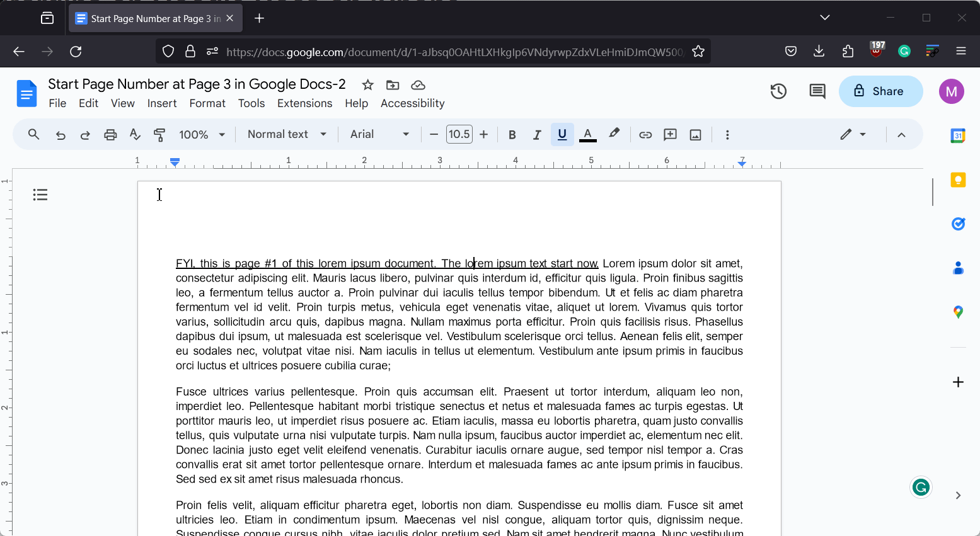The image size is (980, 536).
Task: Open the text color picker
Action: tap(587, 135)
